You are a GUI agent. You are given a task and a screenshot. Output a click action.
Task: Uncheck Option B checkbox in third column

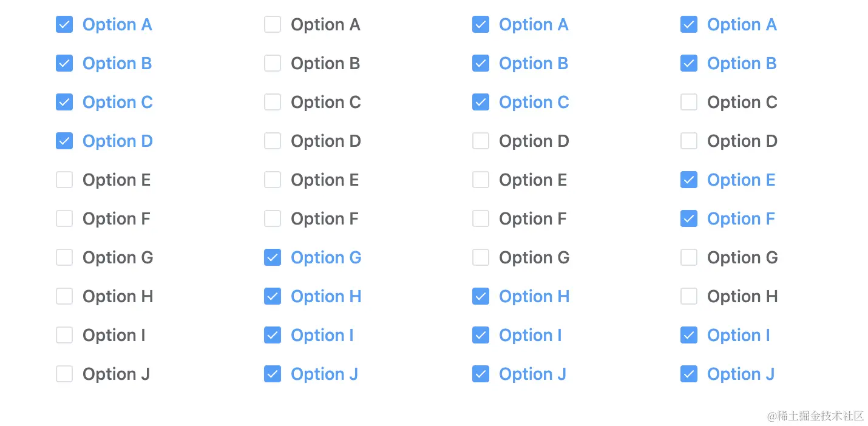(x=481, y=64)
